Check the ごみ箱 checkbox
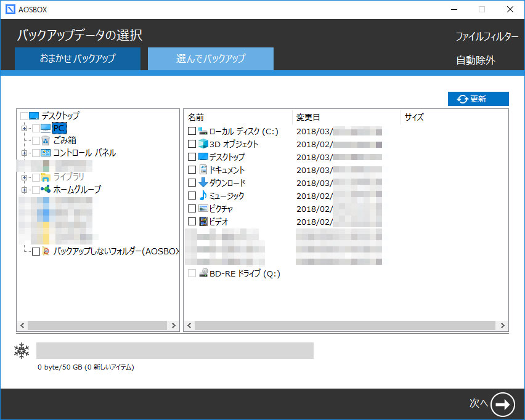 36,140
